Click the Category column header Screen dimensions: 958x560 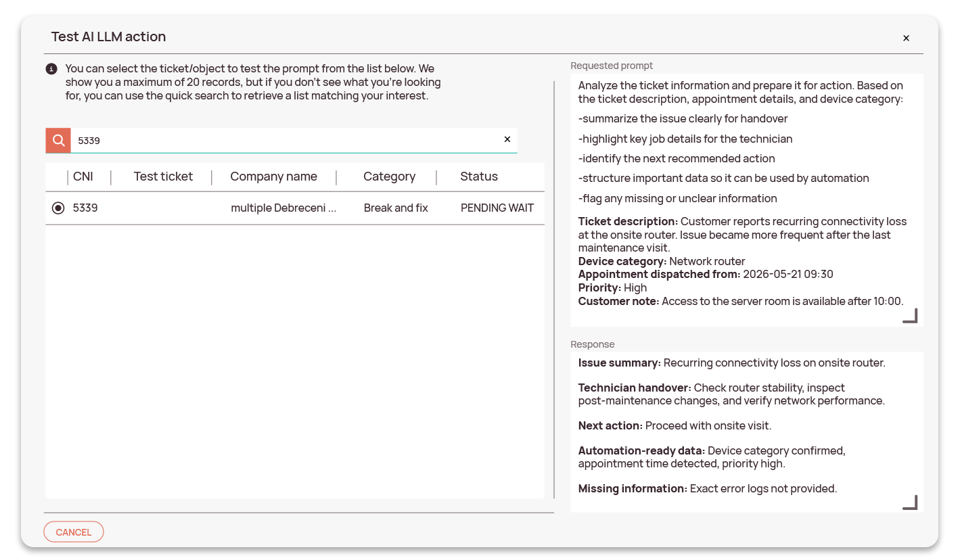[389, 177]
